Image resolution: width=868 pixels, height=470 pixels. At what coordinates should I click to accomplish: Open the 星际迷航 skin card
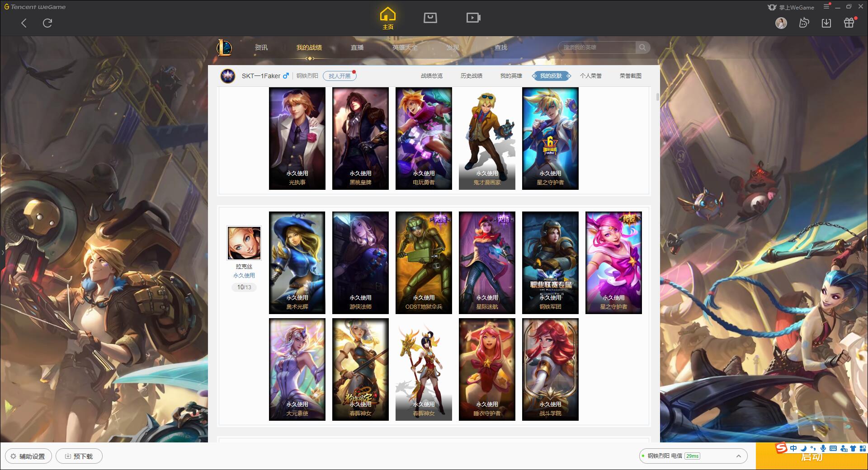pyautogui.click(x=487, y=263)
